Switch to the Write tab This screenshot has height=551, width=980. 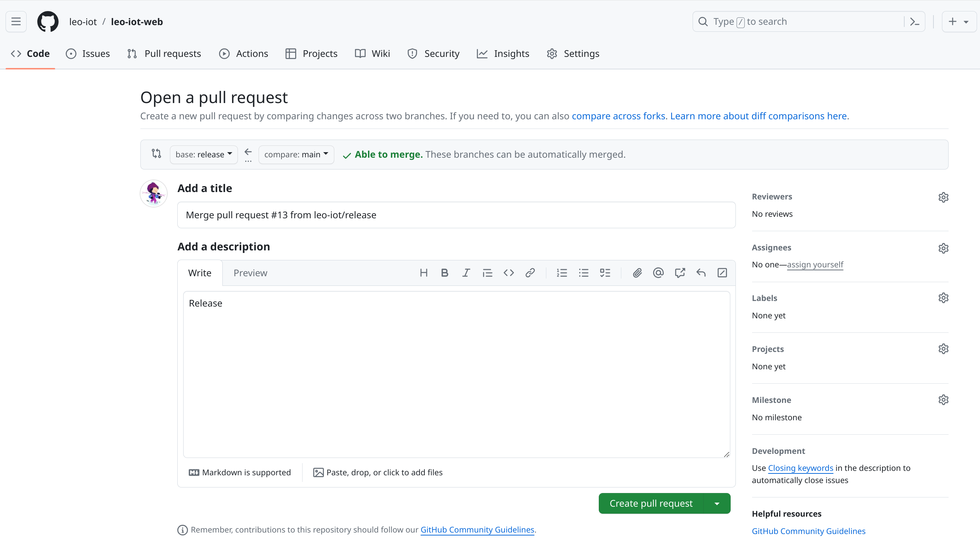click(200, 273)
